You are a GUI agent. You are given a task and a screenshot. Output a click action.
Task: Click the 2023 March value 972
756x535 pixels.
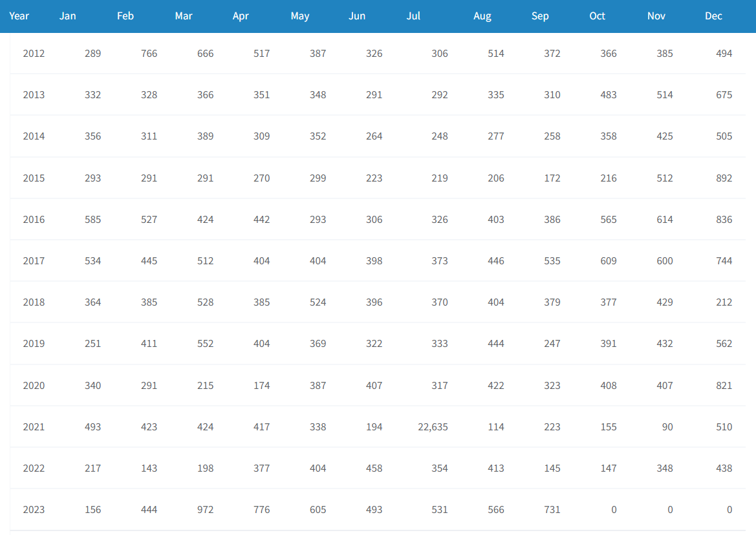(x=206, y=510)
